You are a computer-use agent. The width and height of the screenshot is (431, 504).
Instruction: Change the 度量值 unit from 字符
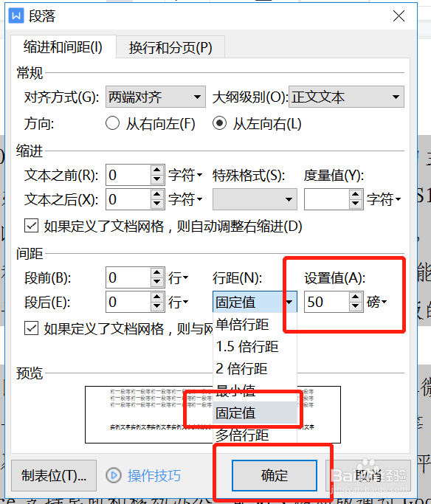(384, 199)
